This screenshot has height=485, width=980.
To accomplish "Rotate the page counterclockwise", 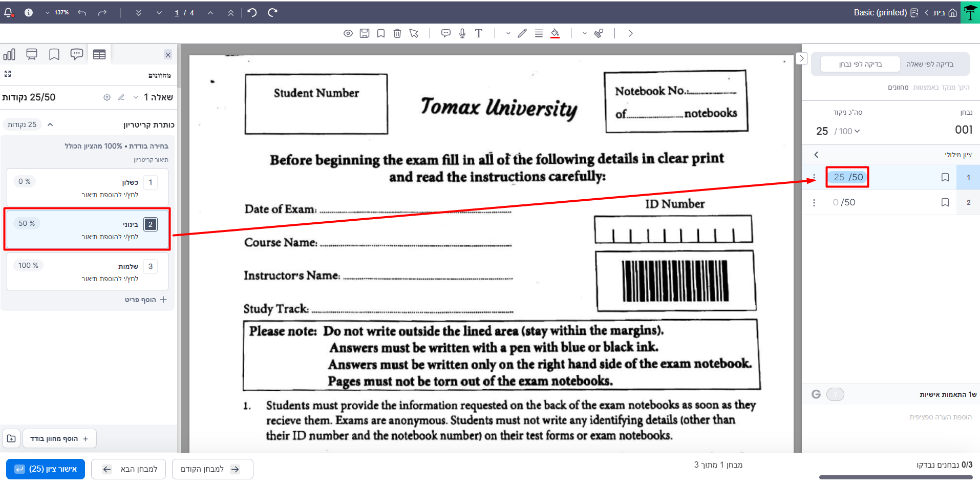I will [252, 12].
